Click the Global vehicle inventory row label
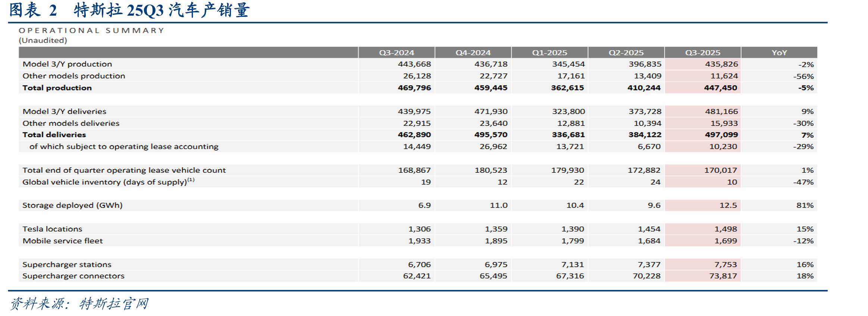Image resolution: width=868 pixels, height=316 pixels. 108,181
